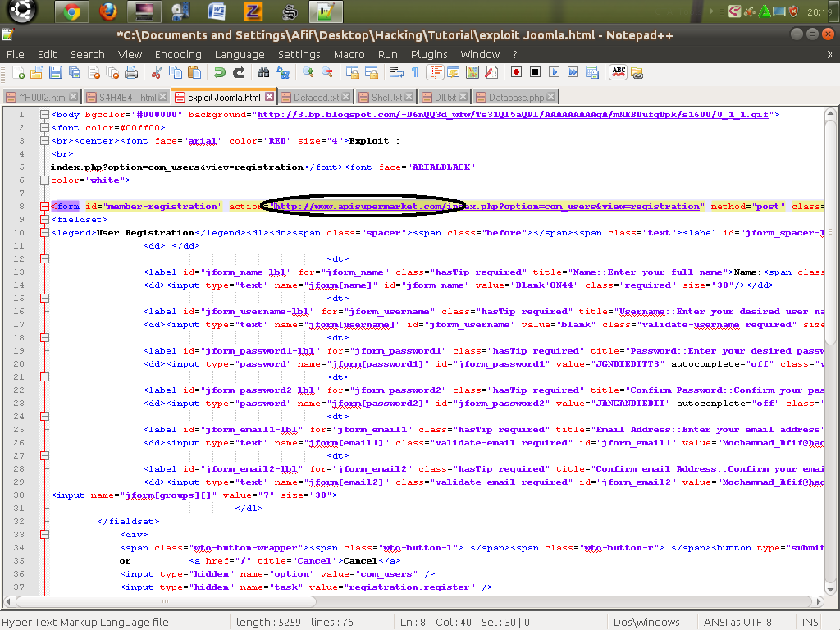
Task: Switch to the Database.php tab
Action: pos(516,97)
